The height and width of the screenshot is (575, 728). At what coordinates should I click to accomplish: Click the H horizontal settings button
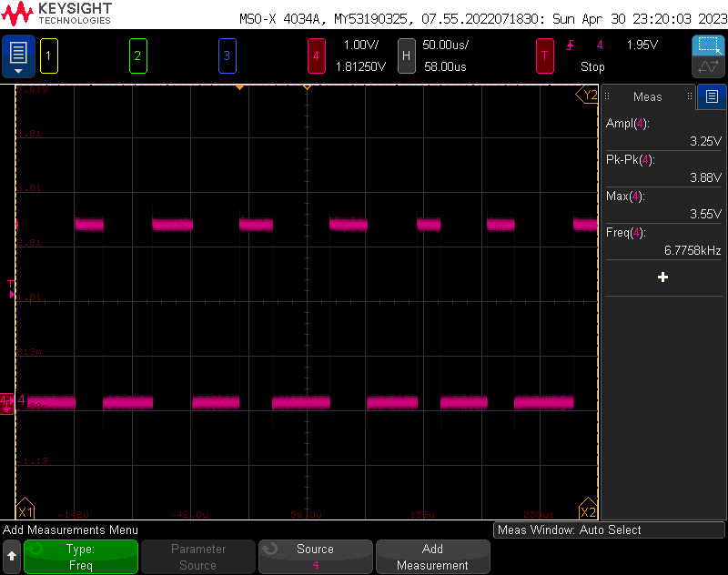(x=406, y=55)
